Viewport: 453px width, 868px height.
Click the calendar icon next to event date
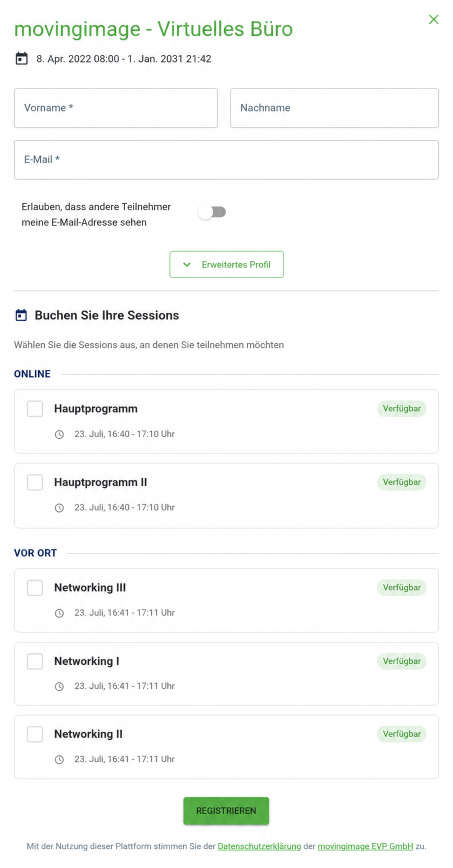point(21,58)
